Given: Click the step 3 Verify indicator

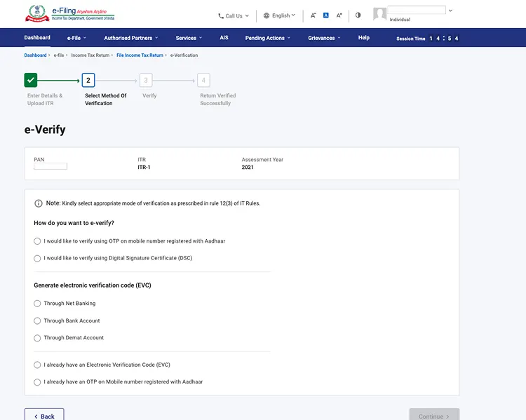Looking at the screenshot, I should 146,80.
